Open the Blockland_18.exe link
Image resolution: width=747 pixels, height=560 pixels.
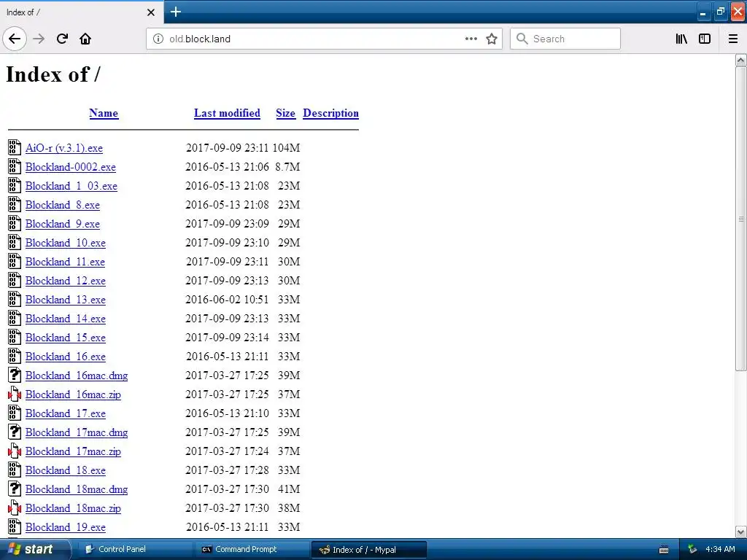(65, 470)
